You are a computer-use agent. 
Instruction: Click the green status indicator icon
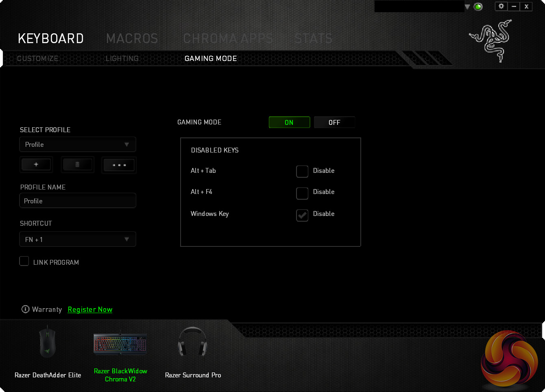(478, 7)
